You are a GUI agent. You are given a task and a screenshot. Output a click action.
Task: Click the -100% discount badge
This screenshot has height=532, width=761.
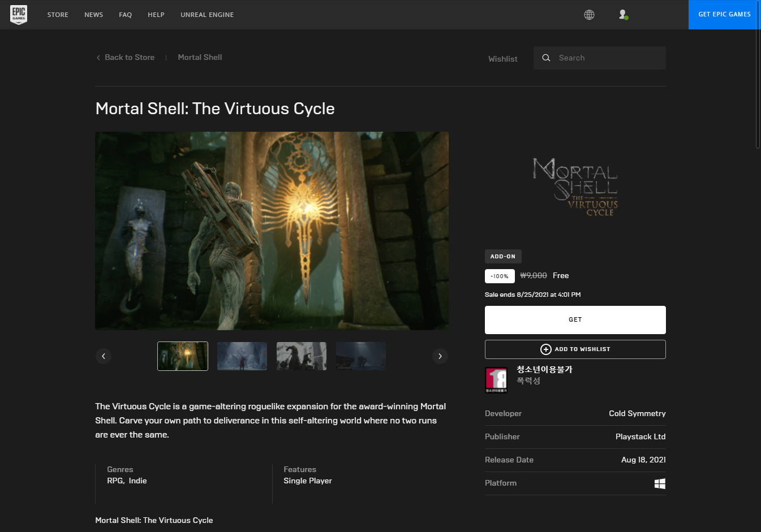[500, 276]
